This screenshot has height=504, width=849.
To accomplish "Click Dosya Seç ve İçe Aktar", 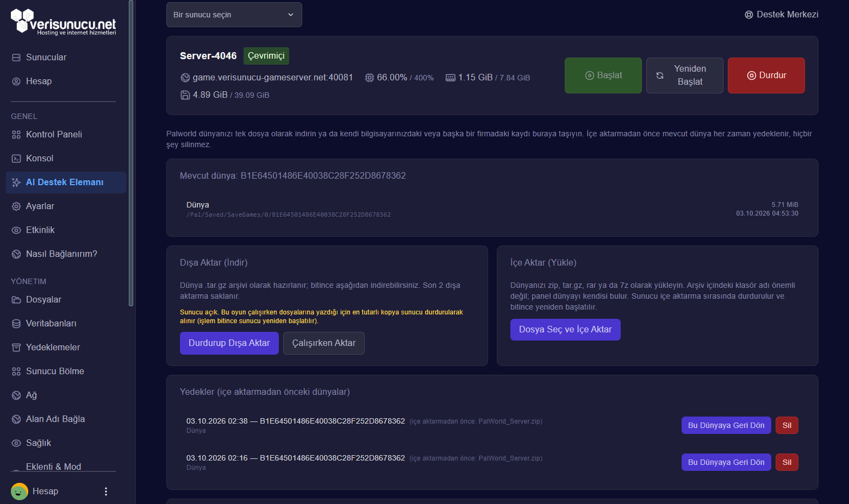I will coord(565,330).
